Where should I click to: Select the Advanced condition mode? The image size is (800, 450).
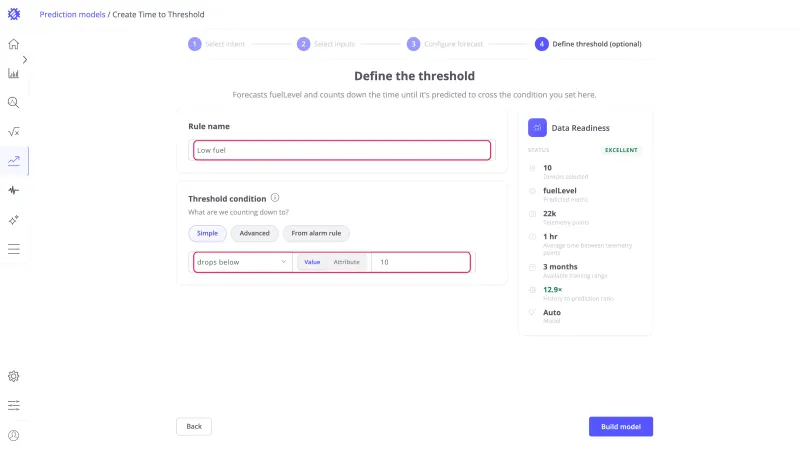point(255,233)
